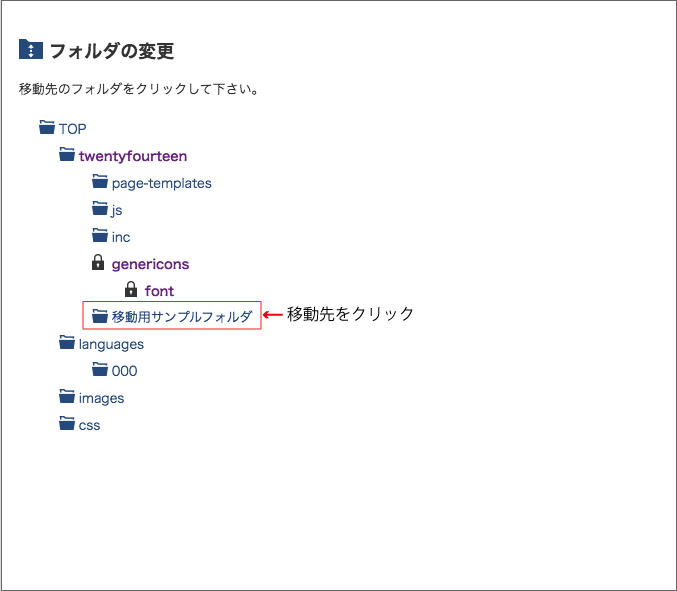
Task: Choose css folder as destination
Action: coord(89,425)
